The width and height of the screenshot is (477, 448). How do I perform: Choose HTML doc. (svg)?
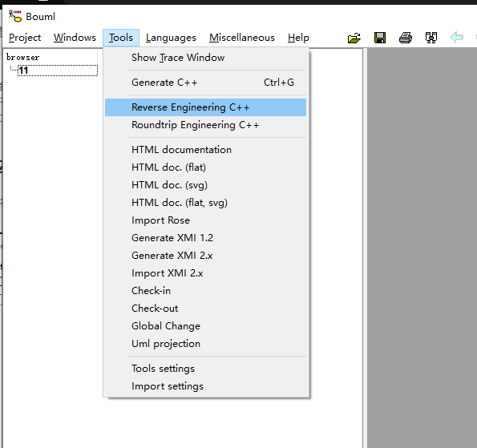pos(206,185)
